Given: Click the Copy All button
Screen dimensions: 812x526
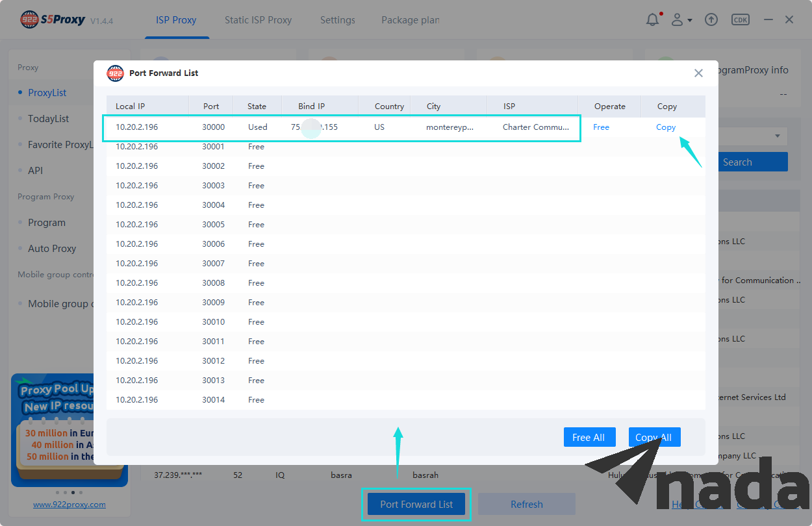Looking at the screenshot, I should [x=654, y=438].
